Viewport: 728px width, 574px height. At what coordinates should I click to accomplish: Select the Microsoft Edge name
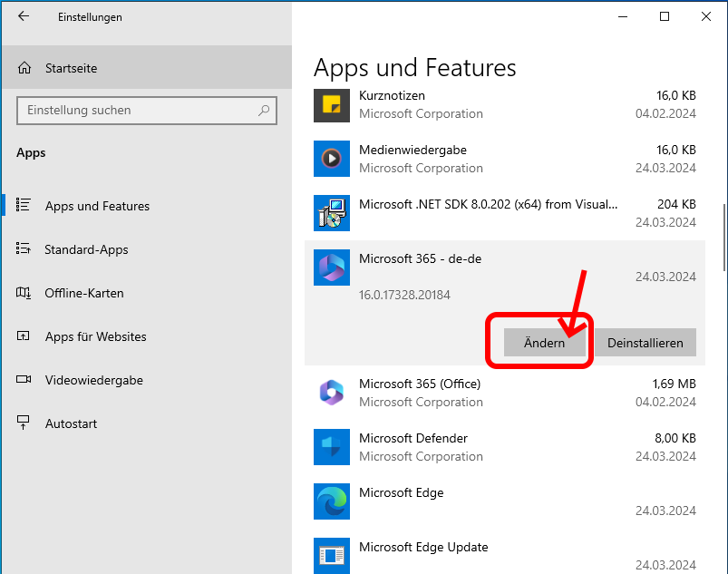click(401, 492)
